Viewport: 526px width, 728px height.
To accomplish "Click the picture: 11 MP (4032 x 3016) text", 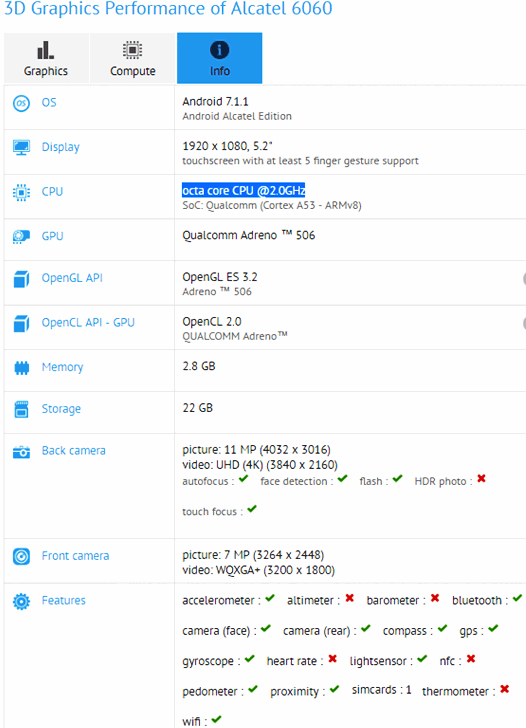I will (x=256, y=449).
